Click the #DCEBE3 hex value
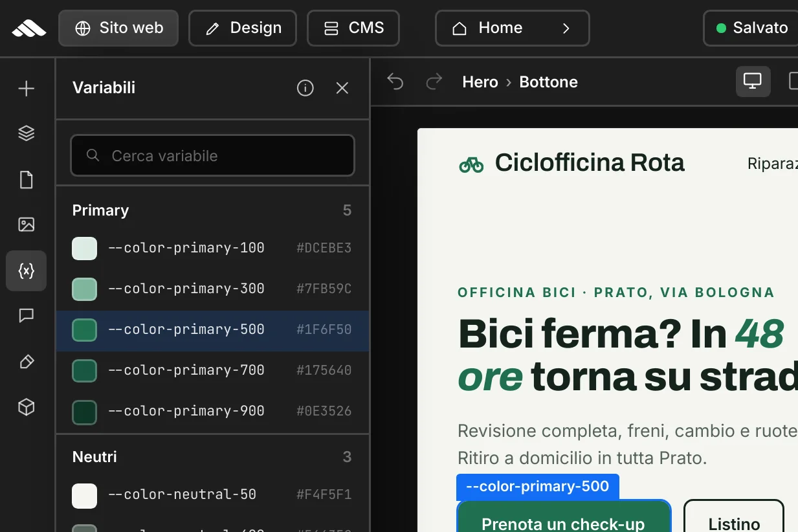 [x=324, y=248]
